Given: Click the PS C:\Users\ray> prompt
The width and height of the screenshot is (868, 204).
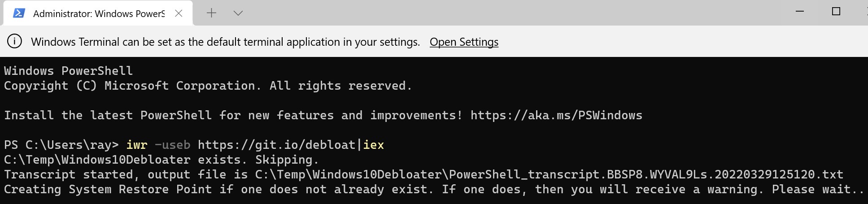Looking at the screenshot, I should tap(61, 145).
